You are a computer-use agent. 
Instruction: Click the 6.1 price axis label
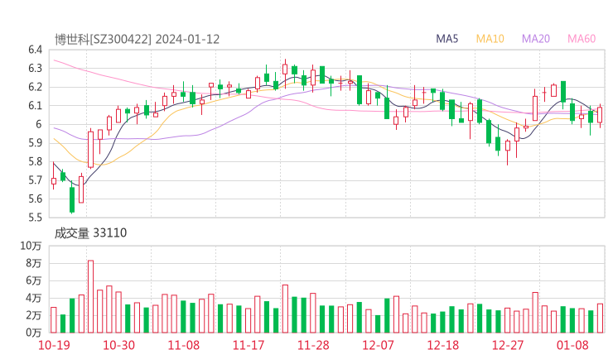tap(35, 105)
